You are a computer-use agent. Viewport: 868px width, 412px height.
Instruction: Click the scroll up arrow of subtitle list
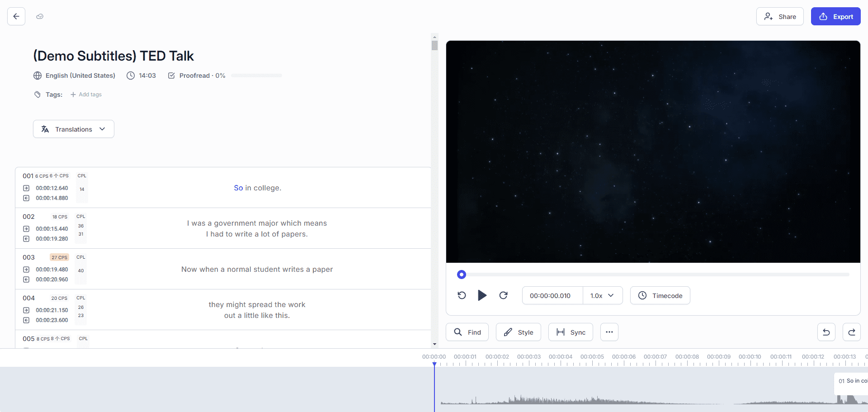(x=434, y=37)
